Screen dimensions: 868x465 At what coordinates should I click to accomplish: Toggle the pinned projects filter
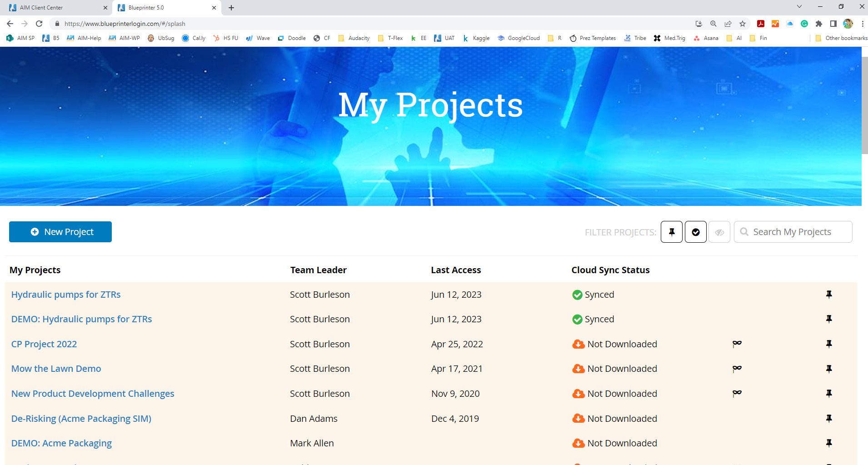[x=672, y=232]
